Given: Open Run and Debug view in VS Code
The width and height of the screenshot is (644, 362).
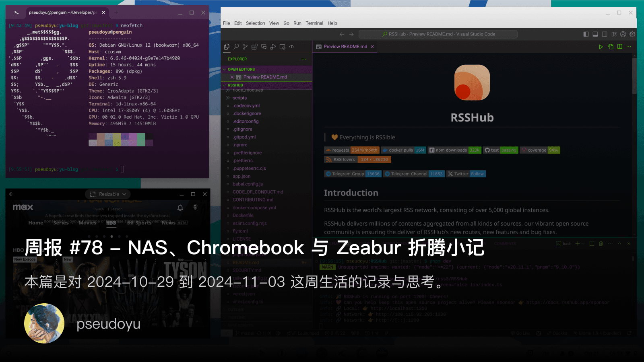Looking at the screenshot, I should click(273, 47).
